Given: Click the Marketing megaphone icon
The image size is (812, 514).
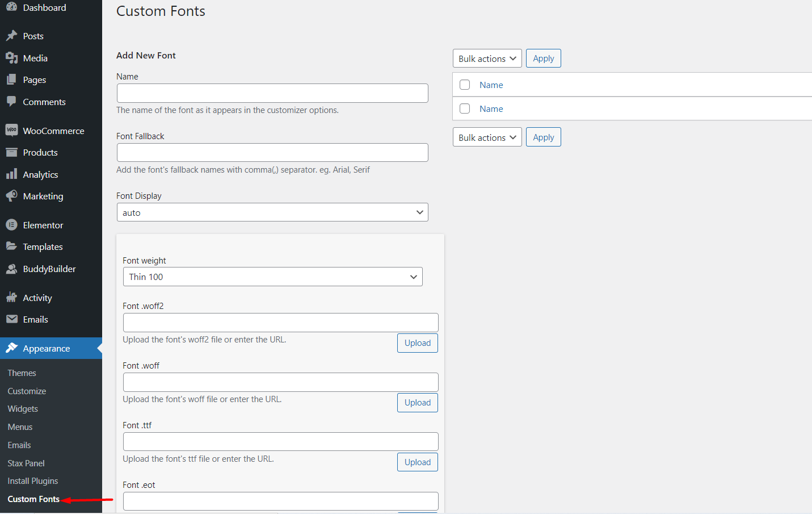Looking at the screenshot, I should (x=11, y=196).
